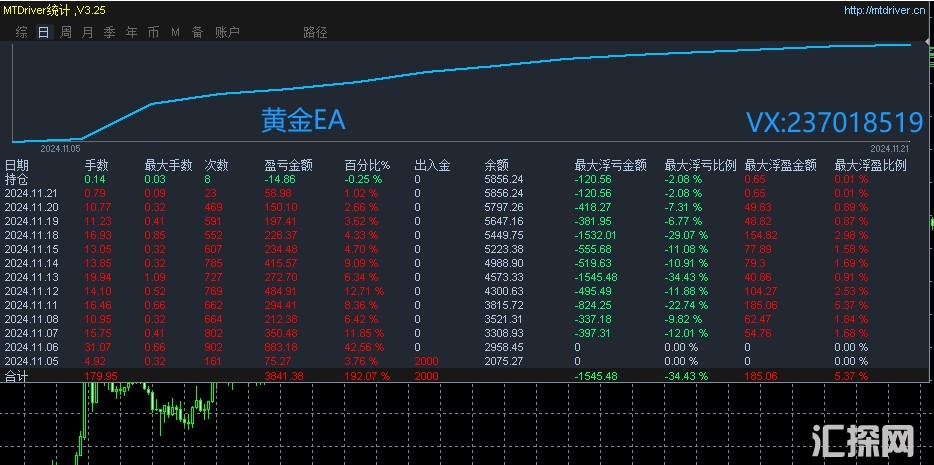Click the 日期 column header

(x=17, y=165)
